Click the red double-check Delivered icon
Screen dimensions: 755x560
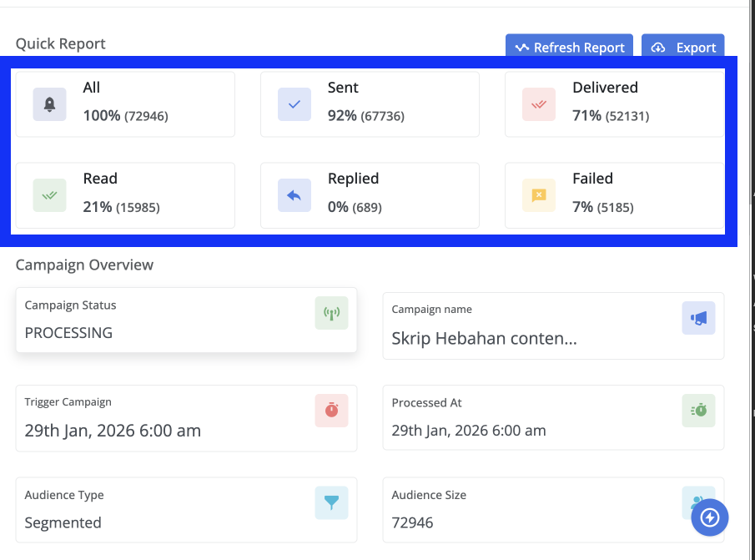[x=538, y=104]
